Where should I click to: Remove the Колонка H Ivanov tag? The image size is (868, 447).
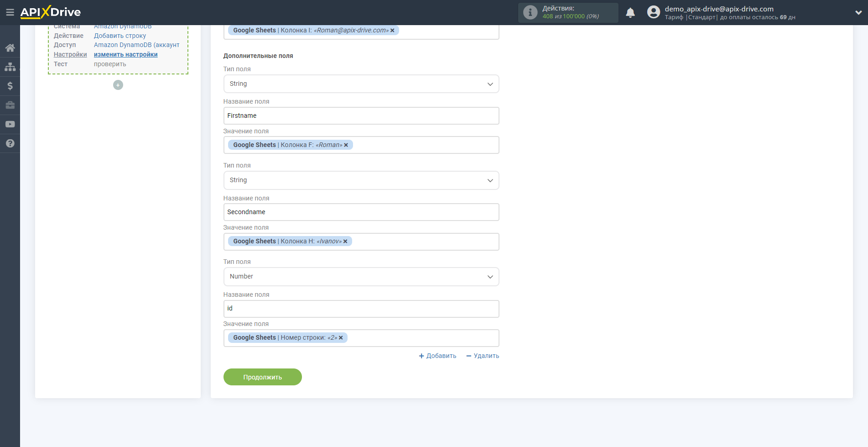[x=345, y=242]
